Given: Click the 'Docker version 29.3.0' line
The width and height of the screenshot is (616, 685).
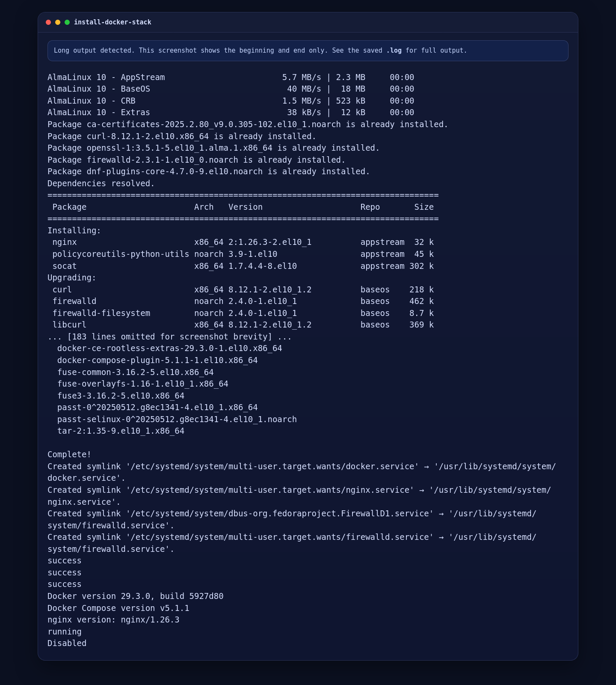Looking at the screenshot, I should tap(136, 596).
